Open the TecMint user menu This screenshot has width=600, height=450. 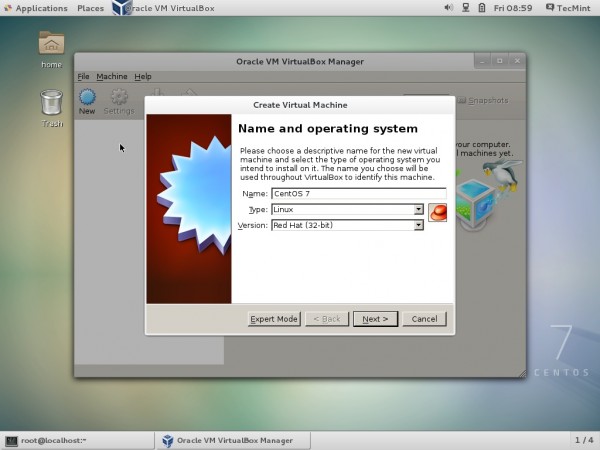(x=568, y=8)
